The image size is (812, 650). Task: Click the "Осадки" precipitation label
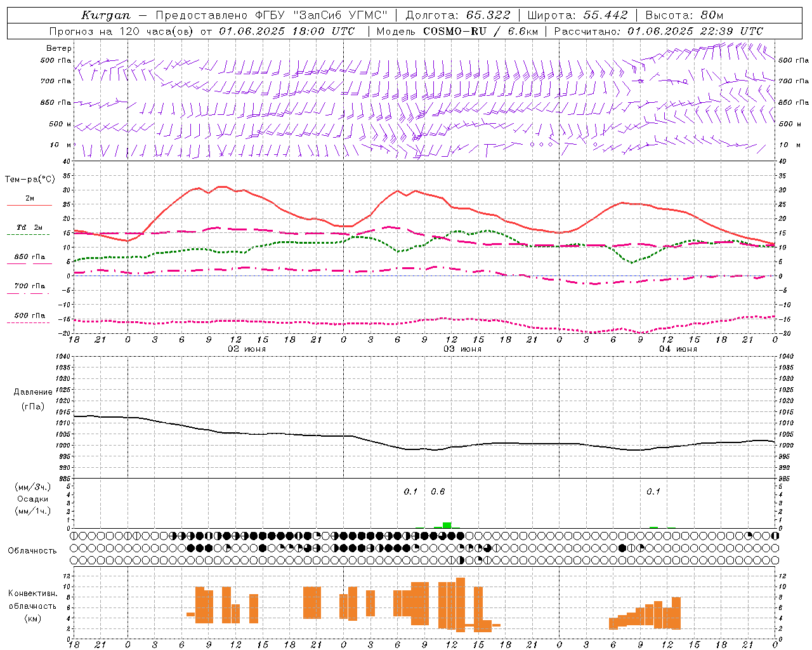coord(33,499)
